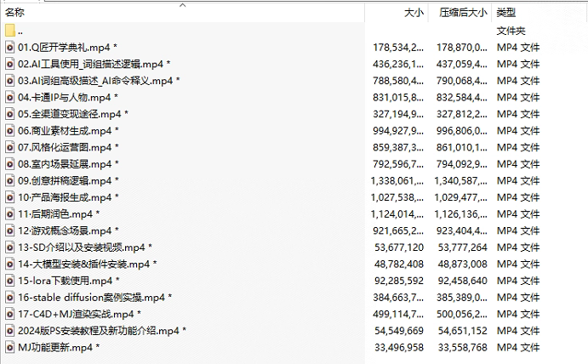Select the file icon of 15-lora下载使用.mp4
This screenshot has height=364, width=588.
(10, 281)
